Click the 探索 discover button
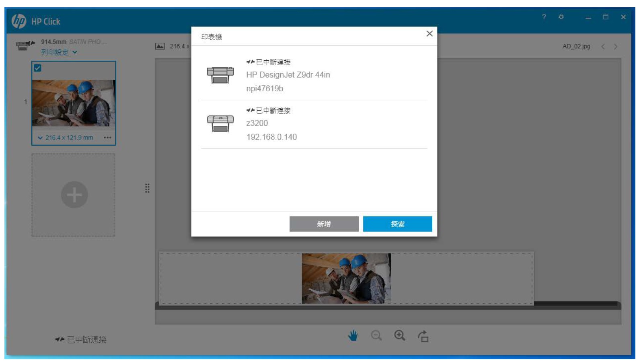 coord(397,224)
